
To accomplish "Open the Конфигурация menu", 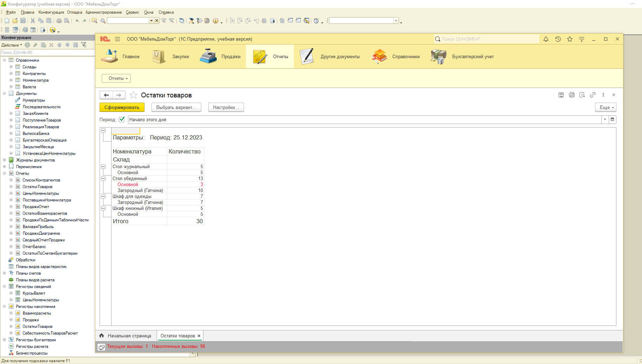I will point(51,12).
